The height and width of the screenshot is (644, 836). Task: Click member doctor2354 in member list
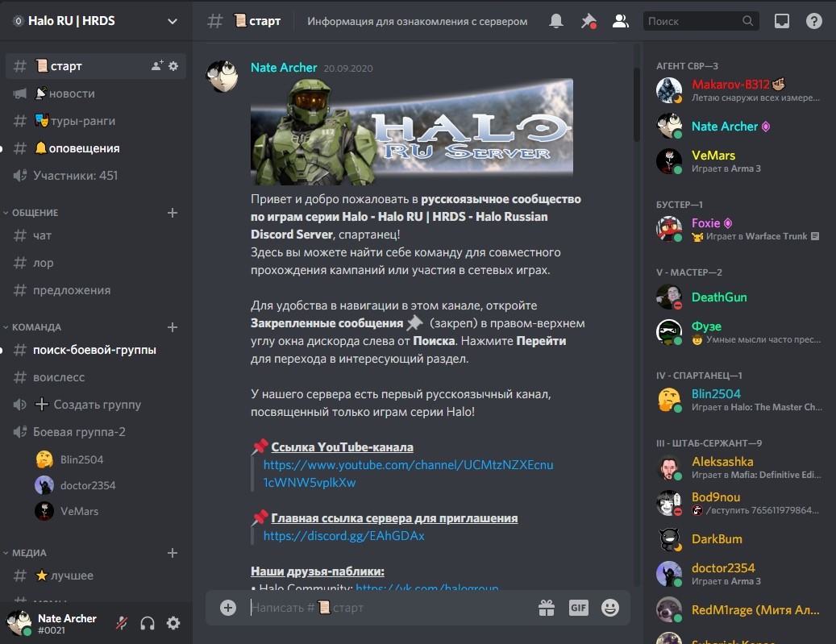[740, 574]
